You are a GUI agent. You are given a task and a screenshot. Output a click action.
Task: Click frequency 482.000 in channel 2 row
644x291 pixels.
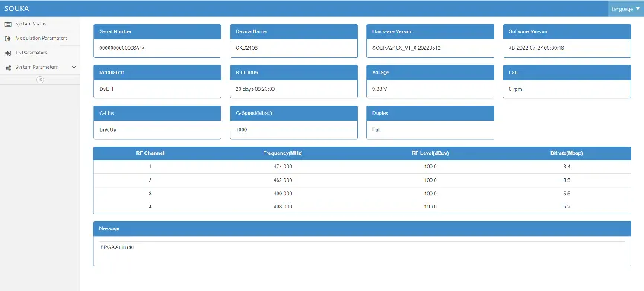click(283, 180)
